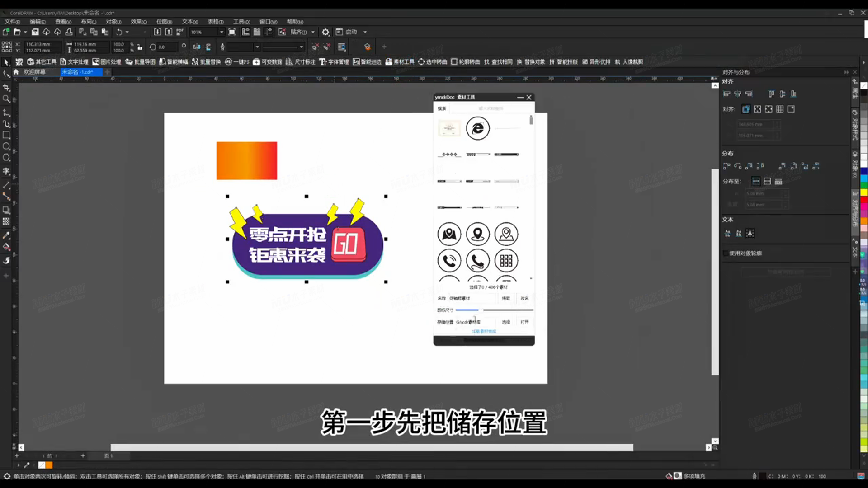The width and height of the screenshot is (868, 488).
Task: Expand the Undo history dropdown arrow
Action: [x=127, y=32]
